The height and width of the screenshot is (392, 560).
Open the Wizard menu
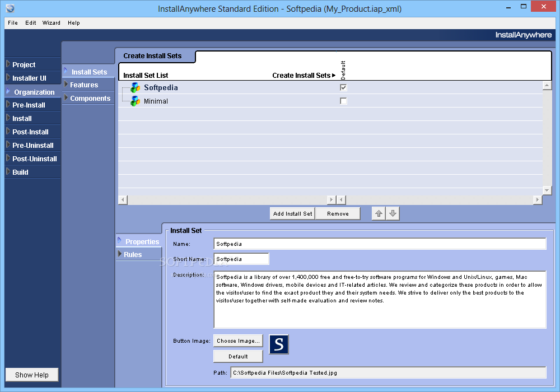[51, 23]
